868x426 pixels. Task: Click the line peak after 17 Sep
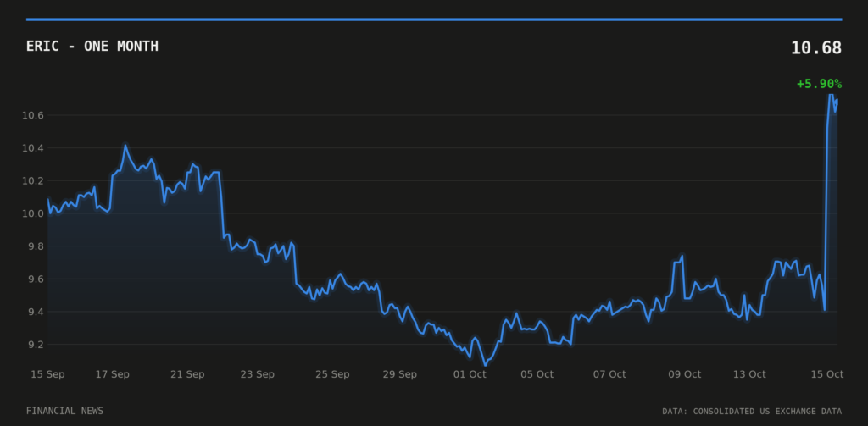click(x=125, y=146)
